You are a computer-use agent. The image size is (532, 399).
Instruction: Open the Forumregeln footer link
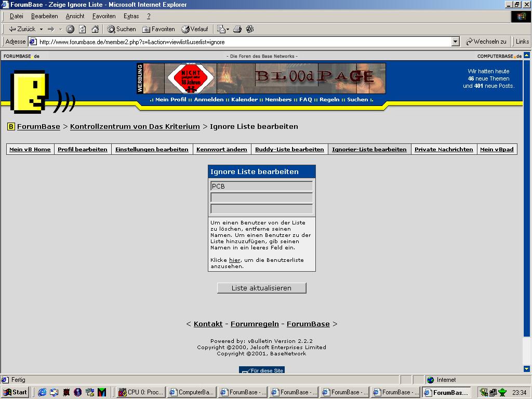pyautogui.click(x=255, y=324)
